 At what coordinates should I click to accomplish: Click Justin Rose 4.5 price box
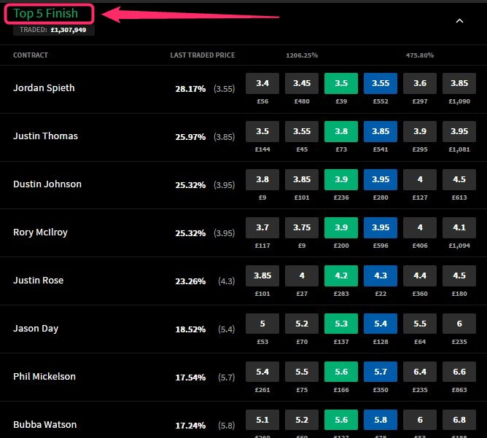click(459, 276)
